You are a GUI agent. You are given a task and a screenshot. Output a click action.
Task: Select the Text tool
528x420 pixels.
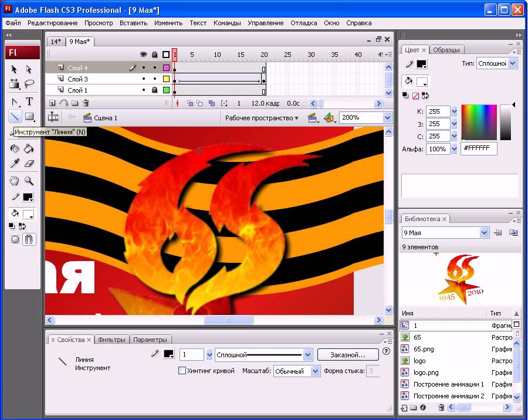click(x=29, y=101)
